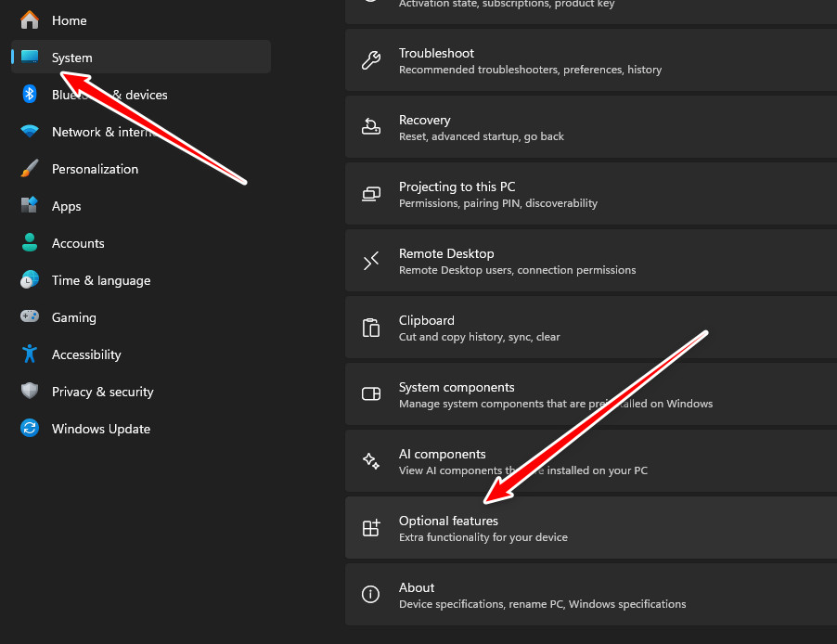Click the Personalization brush icon
Image resolution: width=837 pixels, height=644 pixels.
(x=28, y=169)
